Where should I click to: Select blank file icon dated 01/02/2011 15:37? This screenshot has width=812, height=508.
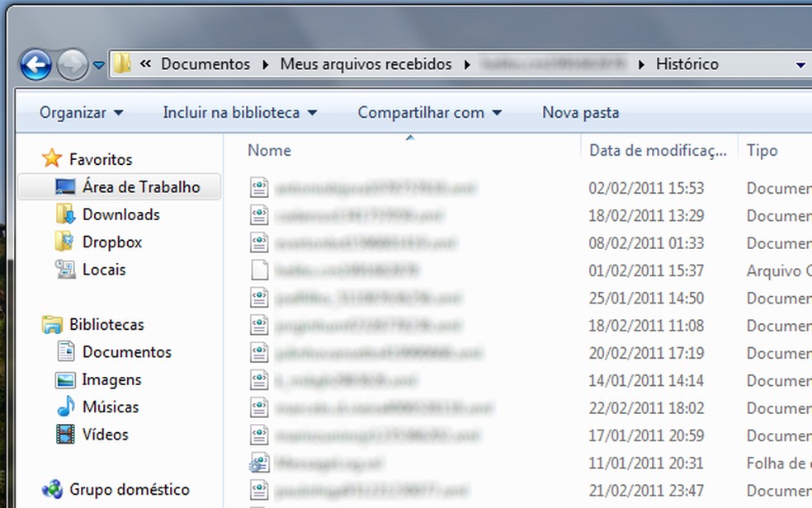tap(259, 270)
